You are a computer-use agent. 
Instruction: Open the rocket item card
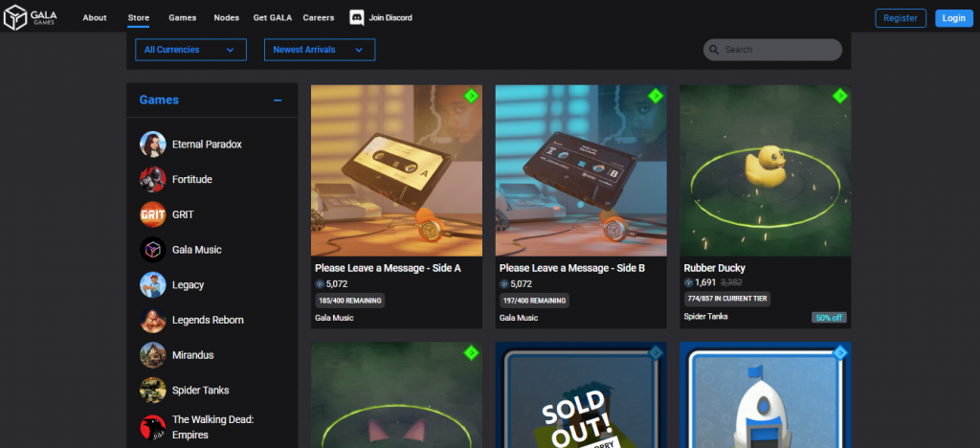[x=766, y=395]
